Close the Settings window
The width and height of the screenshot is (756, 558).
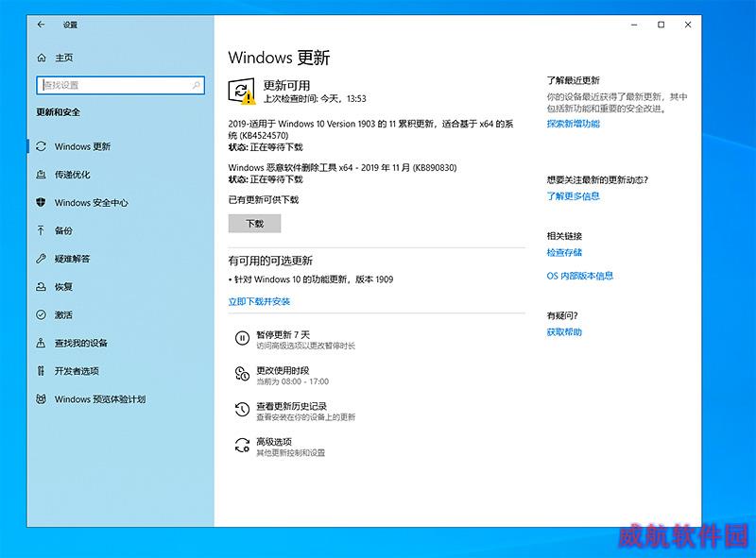[688, 25]
